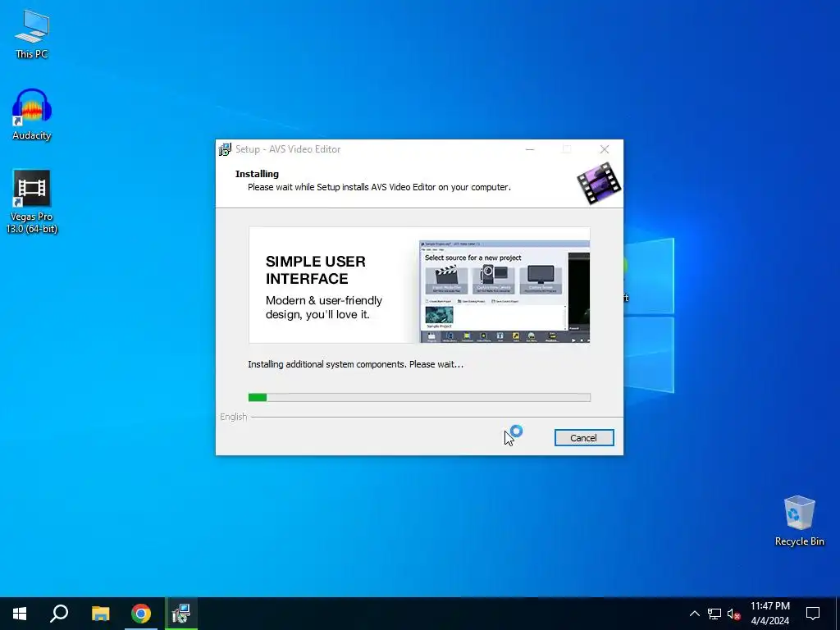Open This PC desktop icon

(x=32, y=33)
